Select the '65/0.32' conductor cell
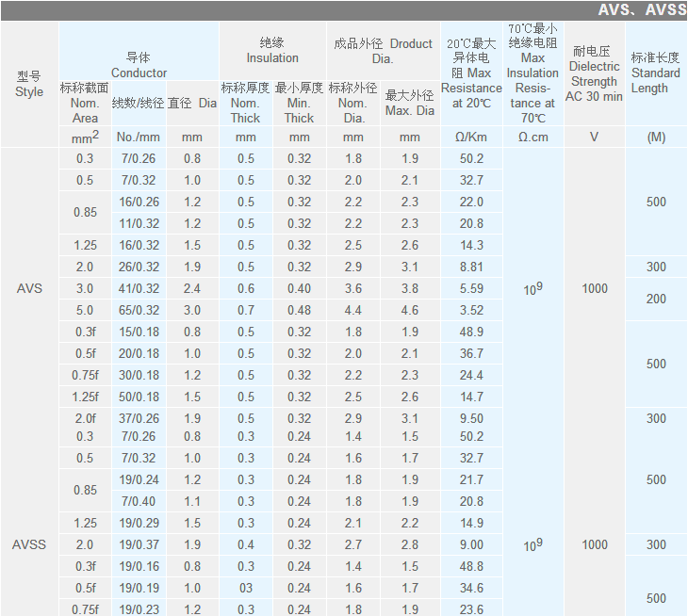The height and width of the screenshot is (616, 688). pos(139,310)
